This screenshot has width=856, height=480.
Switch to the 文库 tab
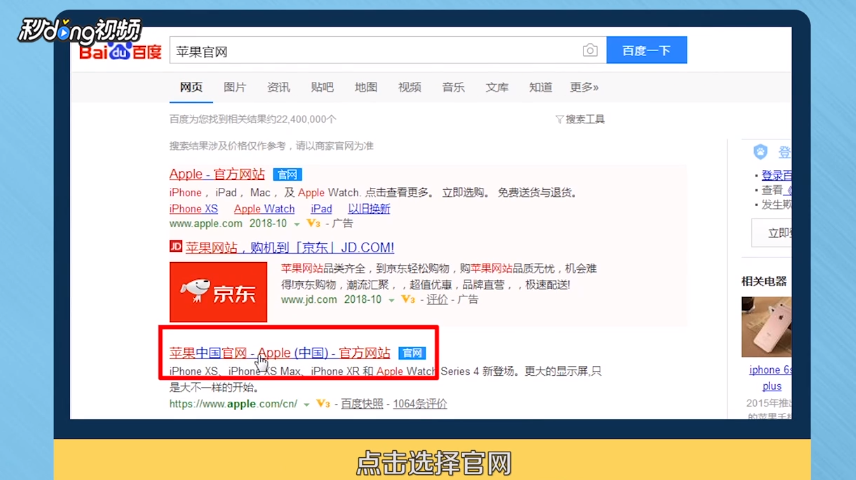pyautogui.click(x=497, y=87)
